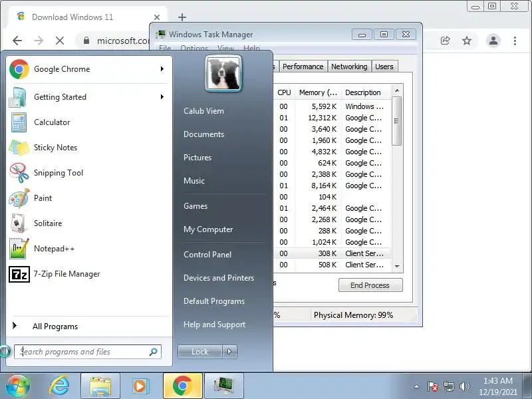Open Documents from Start menu
The width and height of the screenshot is (532, 399).
[204, 134]
